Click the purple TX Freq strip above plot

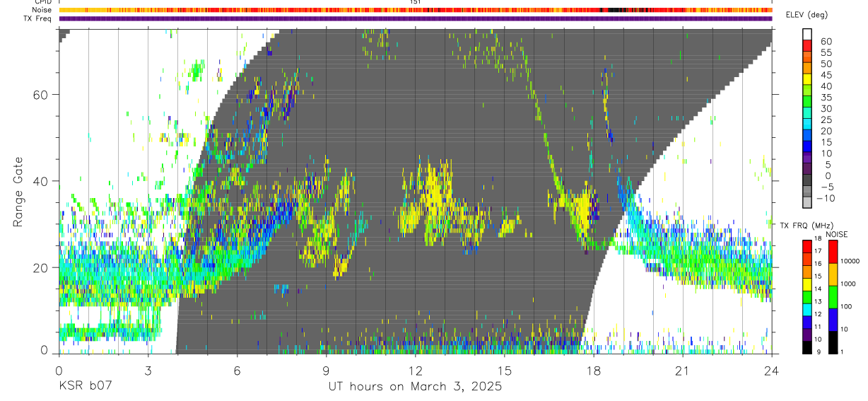pos(416,18)
